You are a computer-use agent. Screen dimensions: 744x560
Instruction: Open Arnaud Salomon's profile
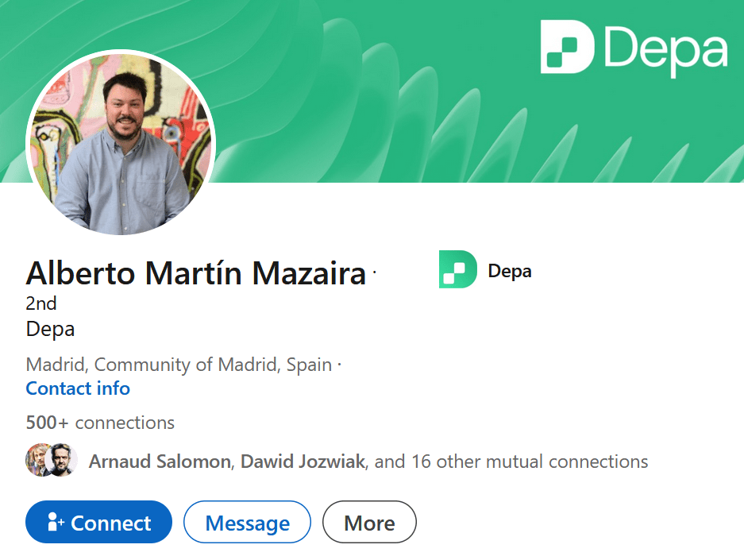coord(158,461)
